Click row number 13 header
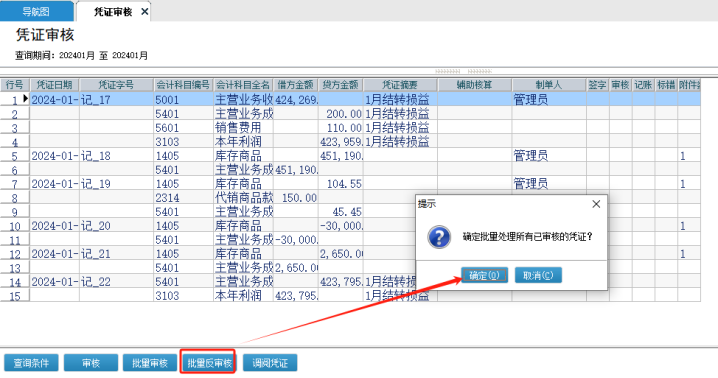This screenshot has height=378, width=718. click(15, 268)
